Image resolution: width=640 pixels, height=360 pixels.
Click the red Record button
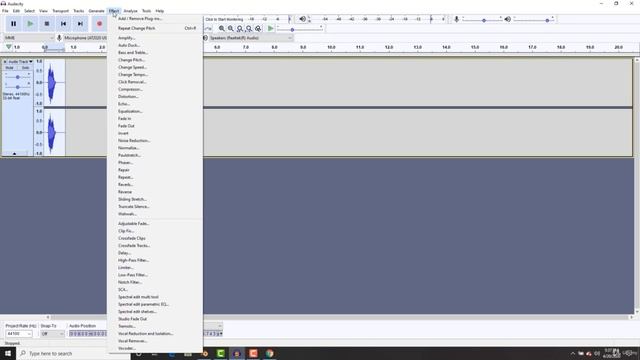click(x=99, y=24)
